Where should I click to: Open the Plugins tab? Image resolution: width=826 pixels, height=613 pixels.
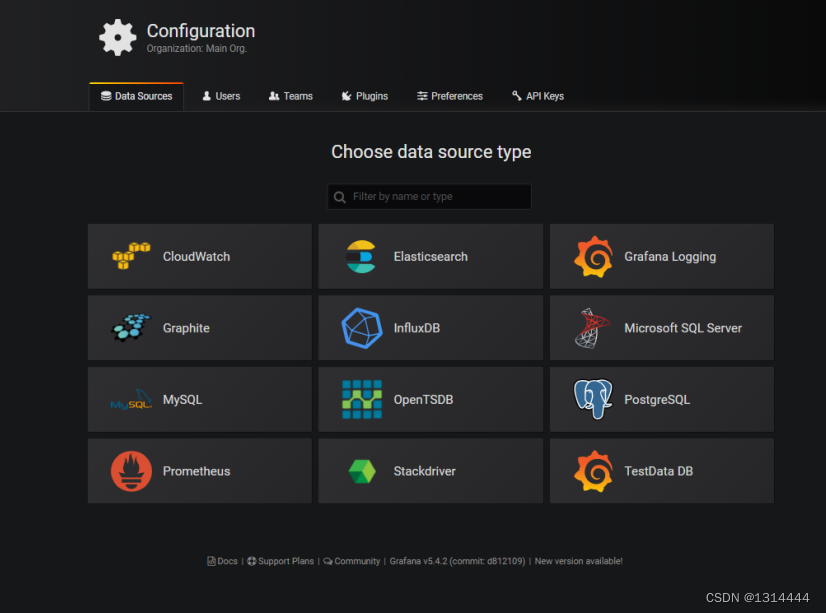(x=365, y=96)
